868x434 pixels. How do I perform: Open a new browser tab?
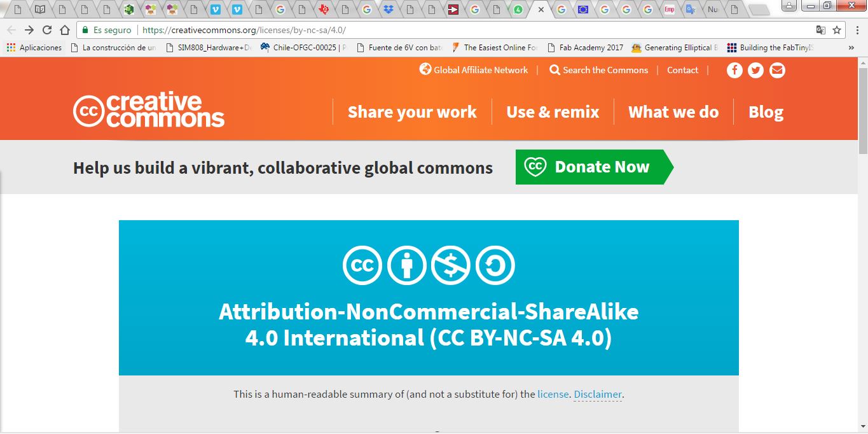pyautogui.click(x=758, y=10)
